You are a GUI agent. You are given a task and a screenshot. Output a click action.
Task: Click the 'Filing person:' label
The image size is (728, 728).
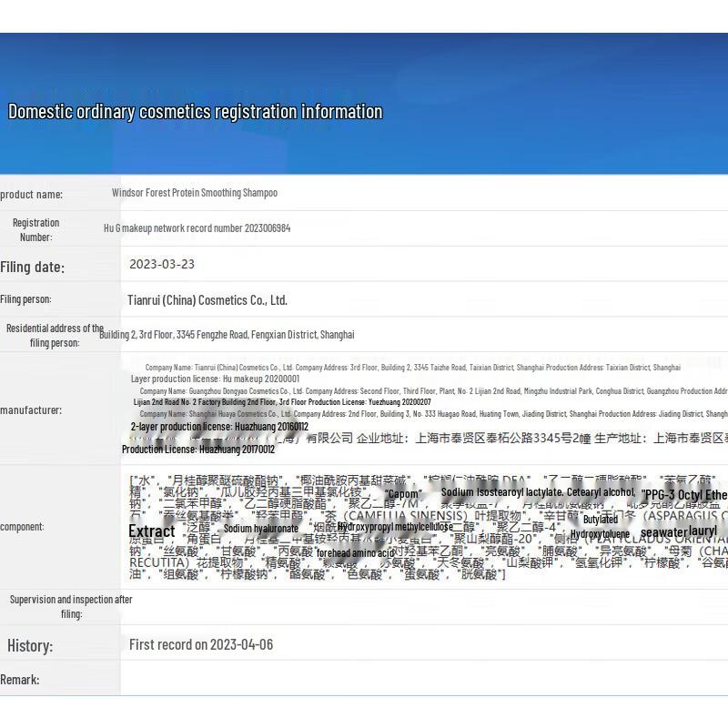pos(26,299)
